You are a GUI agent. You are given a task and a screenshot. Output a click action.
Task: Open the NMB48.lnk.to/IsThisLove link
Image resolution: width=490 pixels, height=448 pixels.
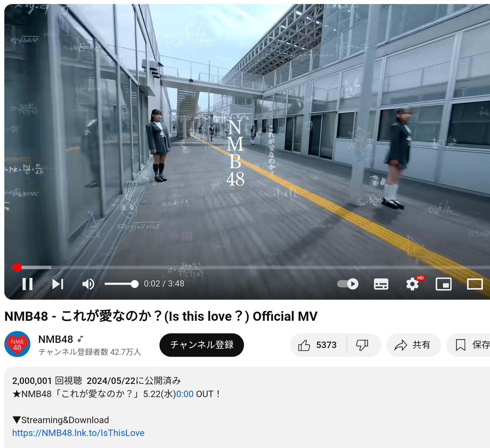coord(78,433)
